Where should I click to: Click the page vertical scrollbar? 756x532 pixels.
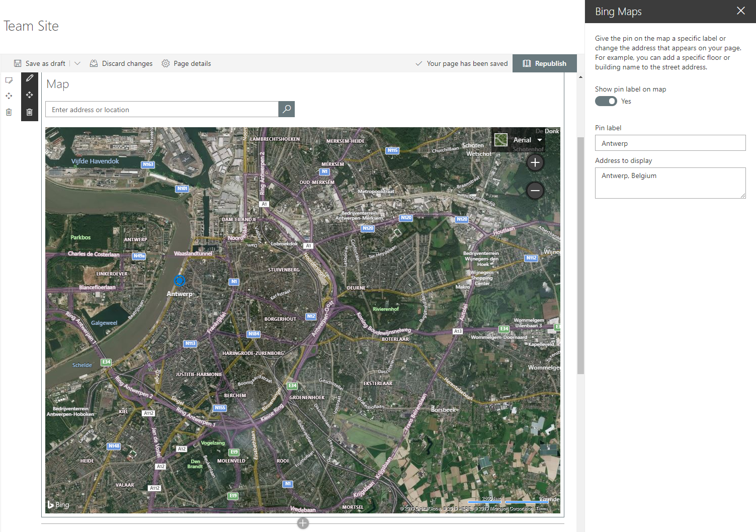[x=580, y=255]
